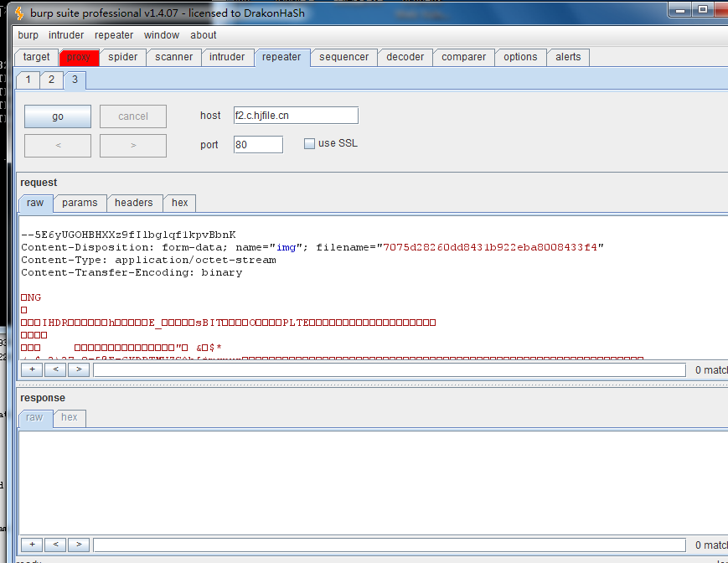Click plus button in response search bar
Screen dimensions: 728x563
pos(32,545)
